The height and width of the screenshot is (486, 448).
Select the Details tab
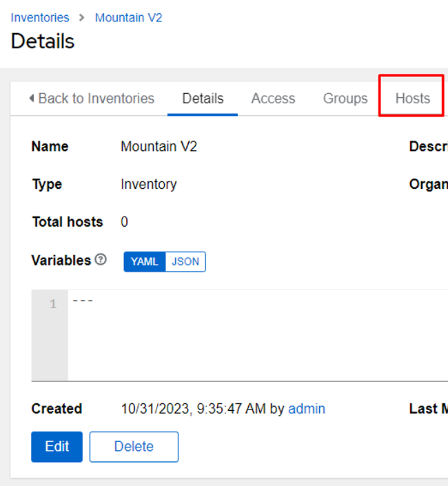[203, 99]
